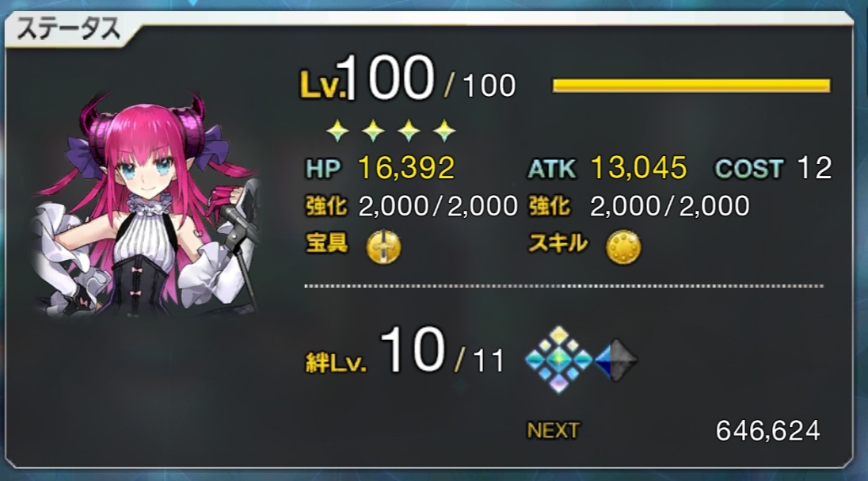Viewport: 868px width, 481px height.
Task: Click the rainbow bond diamond icon
Action: (559, 360)
